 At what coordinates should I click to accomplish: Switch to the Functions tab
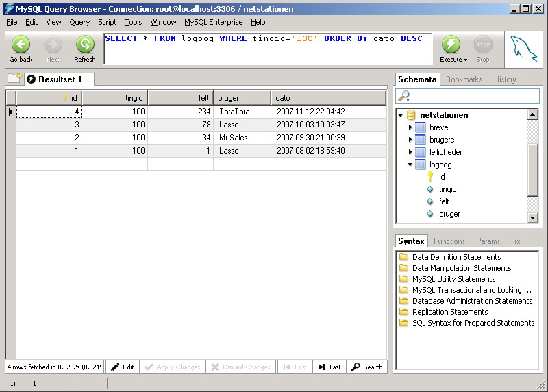(x=449, y=241)
